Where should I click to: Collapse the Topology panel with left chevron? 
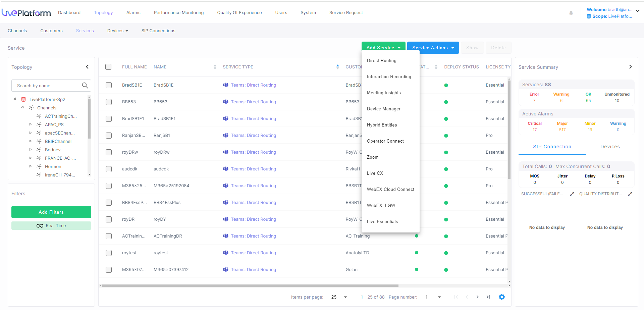(87, 67)
